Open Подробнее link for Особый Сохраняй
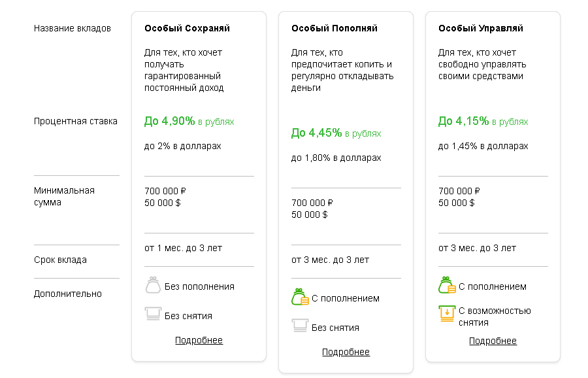This screenshot has height=378, width=588. pos(199,340)
